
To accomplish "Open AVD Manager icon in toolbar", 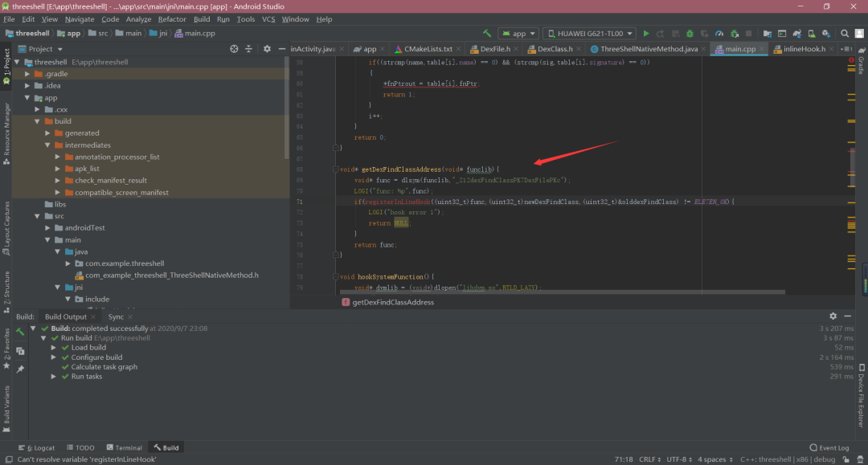I will 812,34.
